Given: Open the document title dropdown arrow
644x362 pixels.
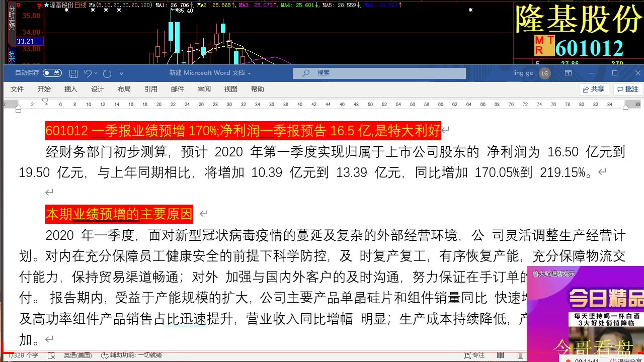Looking at the screenshot, I should pos(249,73).
